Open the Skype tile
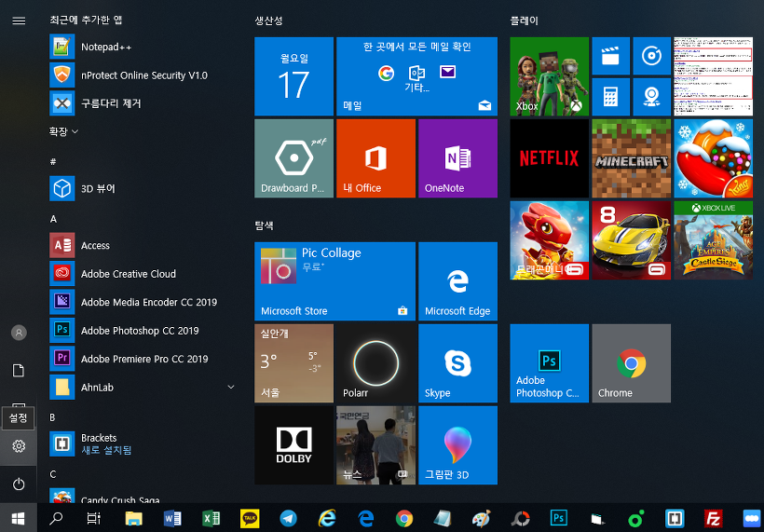The height and width of the screenshot is (532, 764). (457, 363)
